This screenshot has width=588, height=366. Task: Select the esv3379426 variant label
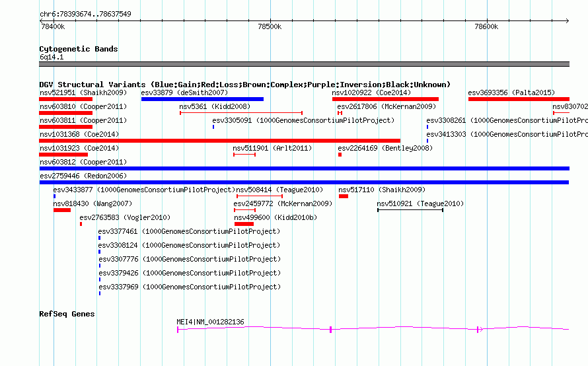click(x=190, y=273)
